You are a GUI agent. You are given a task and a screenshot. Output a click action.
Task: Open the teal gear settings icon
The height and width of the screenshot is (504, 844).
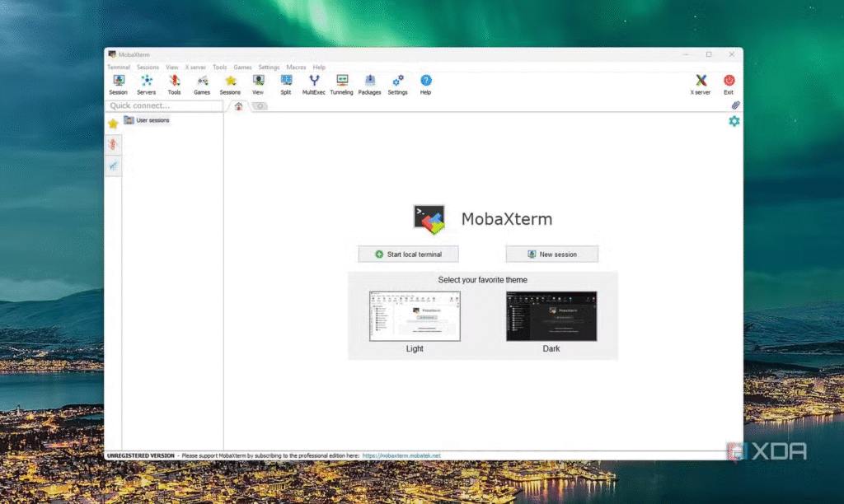(x=734, y=121)
